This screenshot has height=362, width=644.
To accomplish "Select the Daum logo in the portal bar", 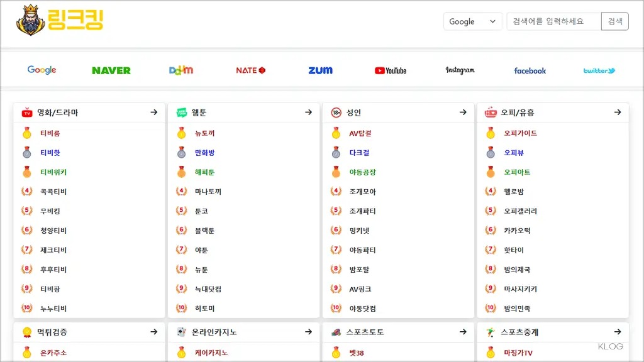I will 180,70.
